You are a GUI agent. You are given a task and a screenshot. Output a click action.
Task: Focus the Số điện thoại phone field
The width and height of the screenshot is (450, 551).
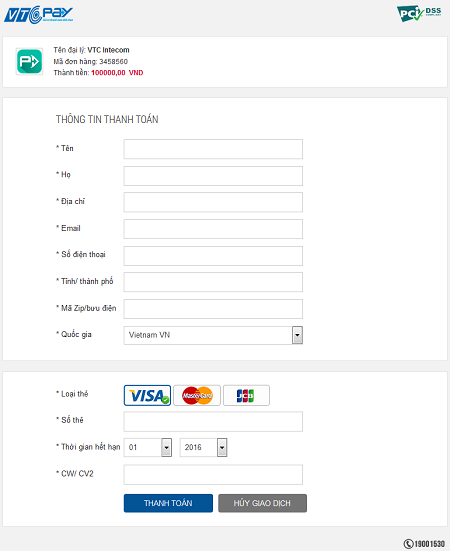213,256
